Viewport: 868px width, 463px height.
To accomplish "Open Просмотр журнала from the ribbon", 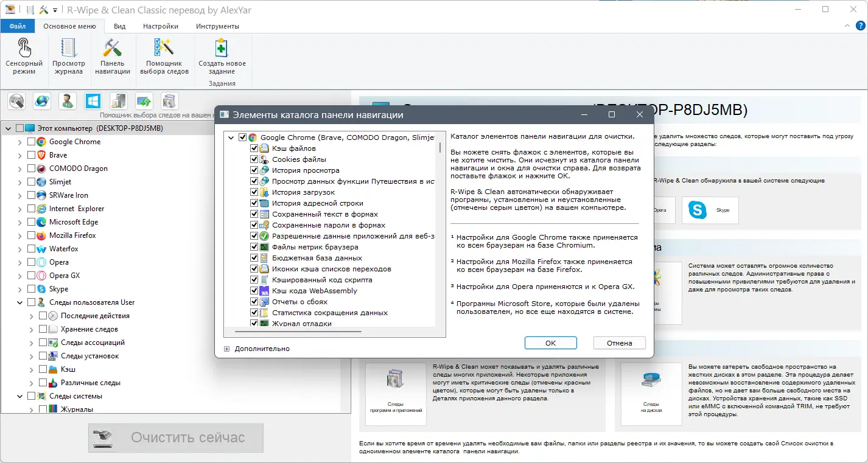I will [x=69, y=57].
